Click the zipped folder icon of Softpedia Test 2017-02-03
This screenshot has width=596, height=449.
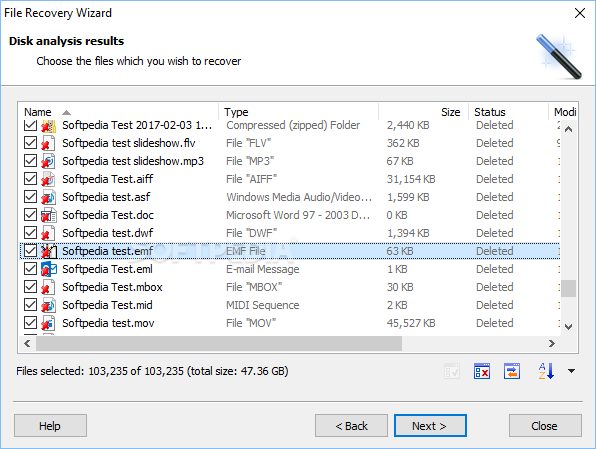pos(49,125)
